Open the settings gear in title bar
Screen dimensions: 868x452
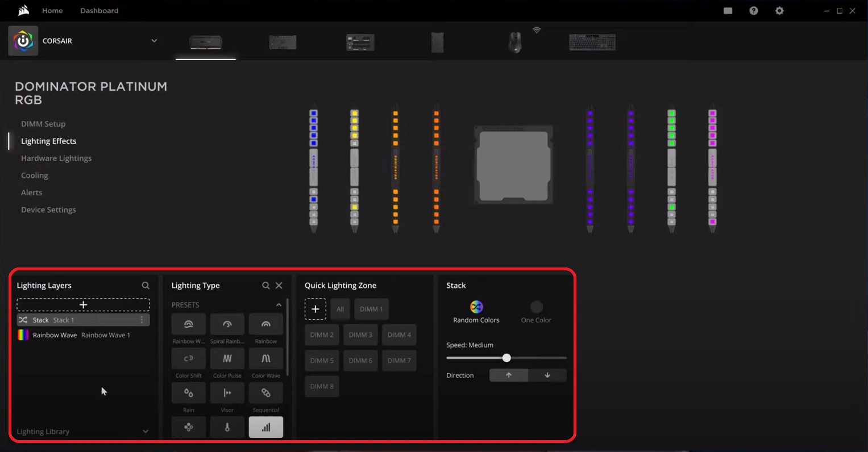(779, 11)
